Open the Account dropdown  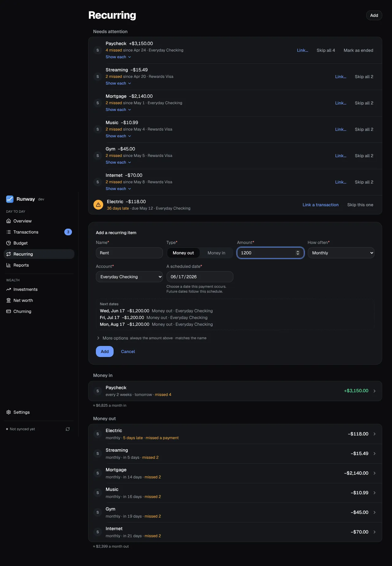[129, 277]
